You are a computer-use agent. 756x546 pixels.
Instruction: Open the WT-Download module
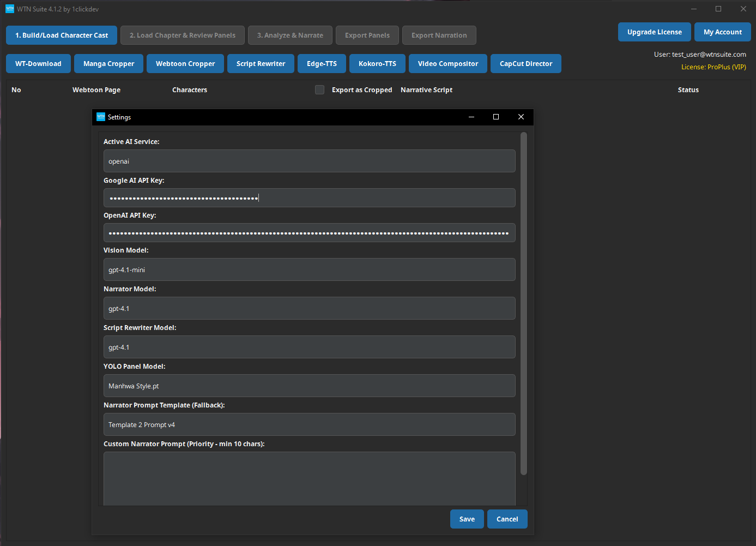coord(38,63)
